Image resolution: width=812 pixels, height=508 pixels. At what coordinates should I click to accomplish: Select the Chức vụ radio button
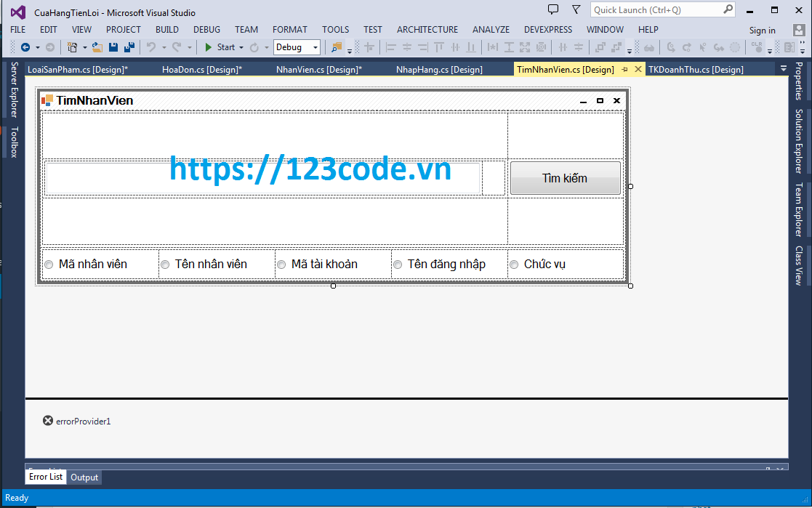514,265
